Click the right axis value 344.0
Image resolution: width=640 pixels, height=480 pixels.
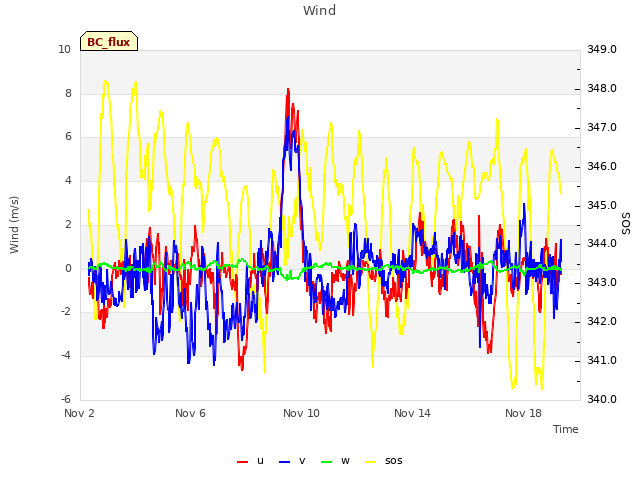pyautogui.click(x=602, y=244)
